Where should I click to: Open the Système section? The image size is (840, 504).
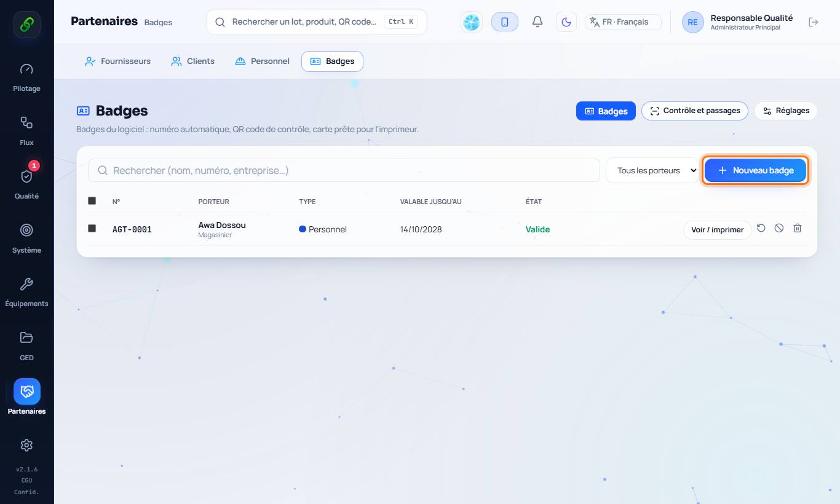(26, 238)
